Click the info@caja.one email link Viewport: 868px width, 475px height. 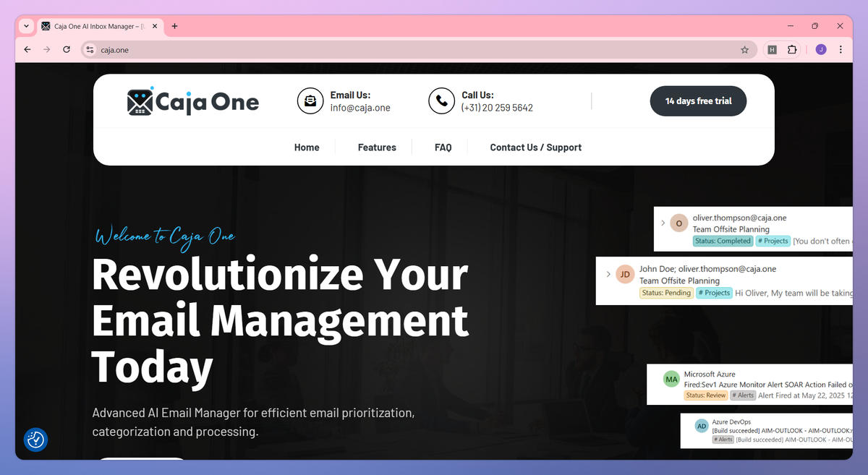pyautogui.click(x=360, y=108)
